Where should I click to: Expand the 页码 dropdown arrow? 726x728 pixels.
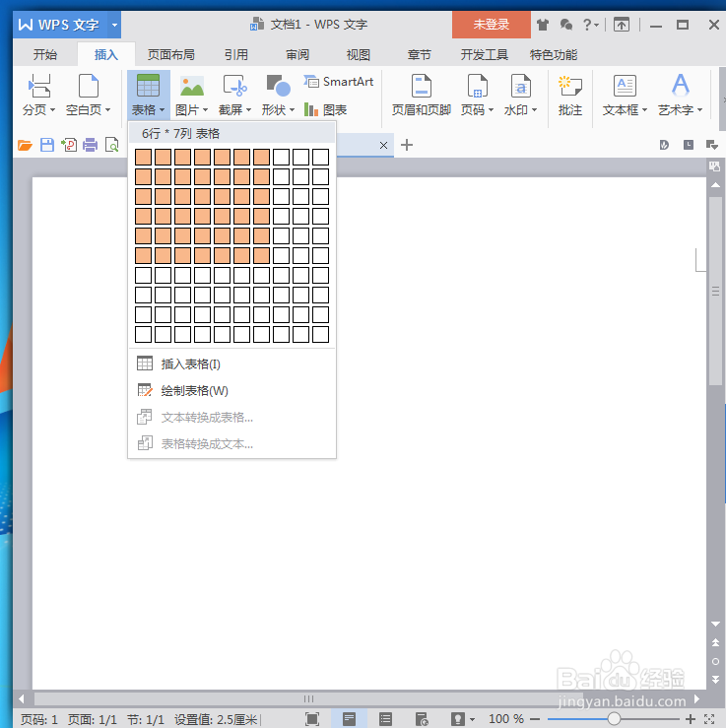492,110
